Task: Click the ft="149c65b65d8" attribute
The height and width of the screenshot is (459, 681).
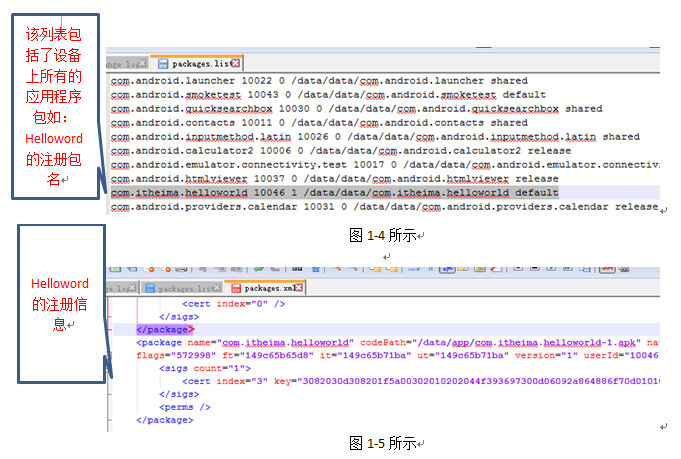Action: (x=268, y=356)
